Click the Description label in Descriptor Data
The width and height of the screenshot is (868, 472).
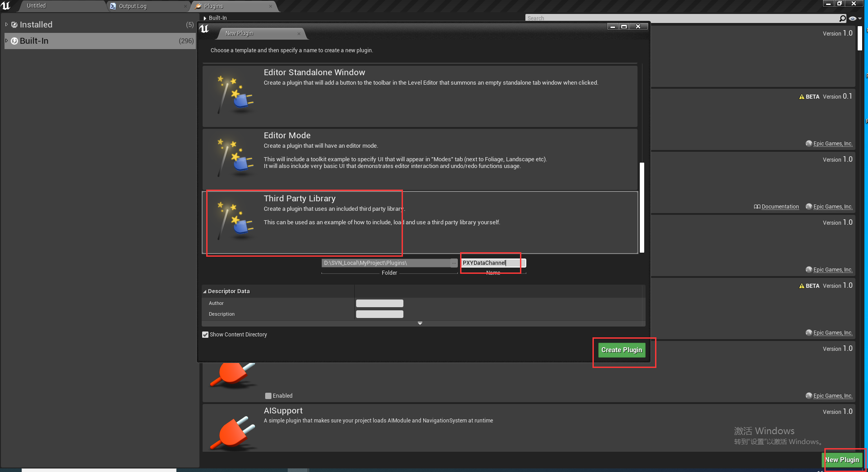click(222, 314)
